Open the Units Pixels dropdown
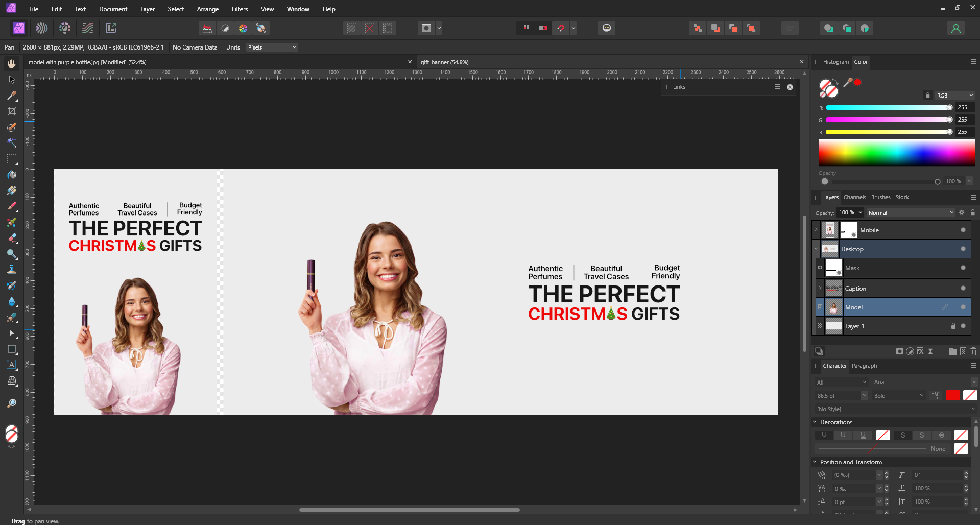 (272, 47)
